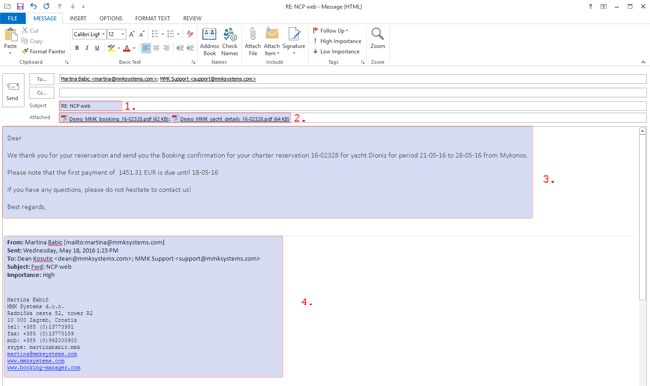This screenshot has height=386, width=650.
Task: Switch to the INSERT tab
Action: pyautogui.click(x=78, y=18)
